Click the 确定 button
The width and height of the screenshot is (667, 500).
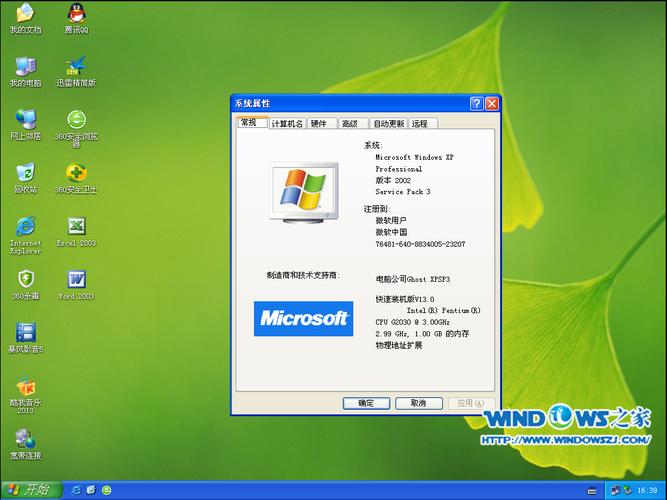click(x=366, y=403)
